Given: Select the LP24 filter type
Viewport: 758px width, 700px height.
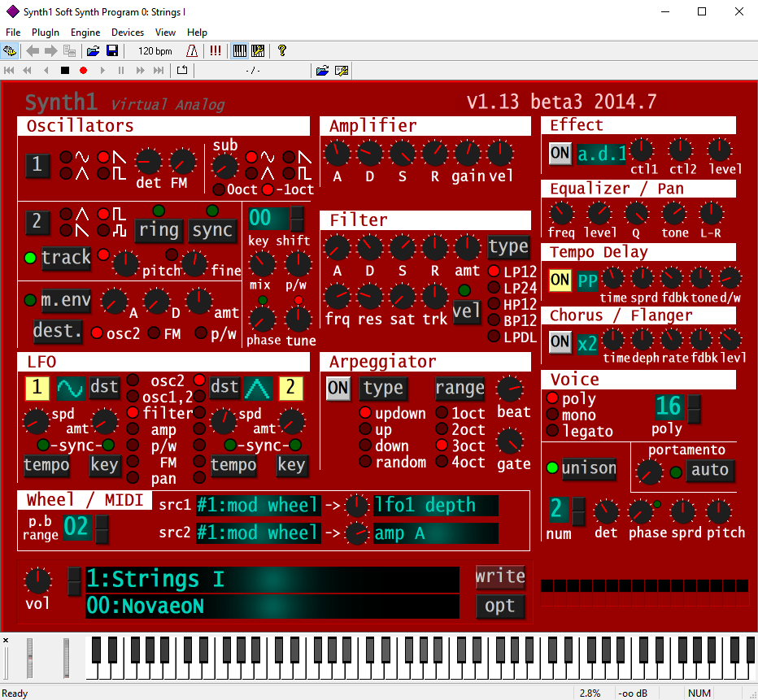Looking at the screenshot, I should [x=494, y=288].
